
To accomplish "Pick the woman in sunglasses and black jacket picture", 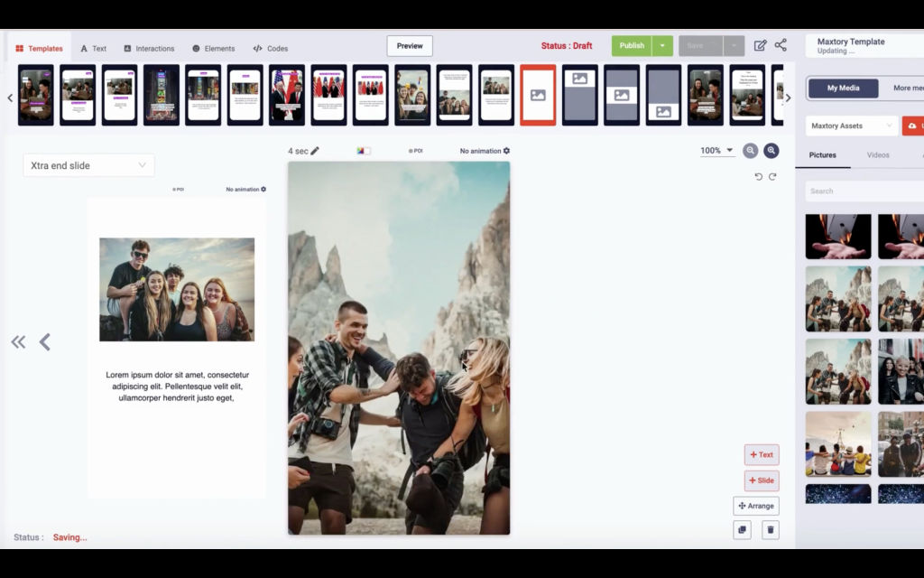I will pos(901,371).
